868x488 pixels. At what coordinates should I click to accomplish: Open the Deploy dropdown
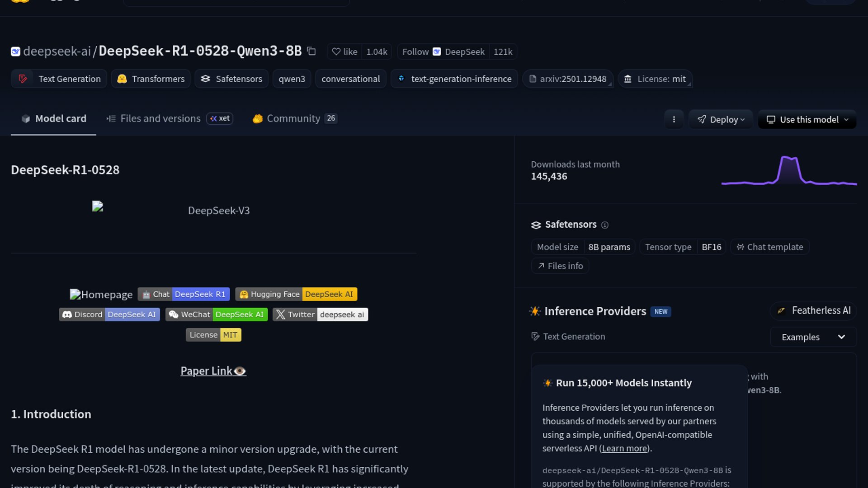point(721,119)
